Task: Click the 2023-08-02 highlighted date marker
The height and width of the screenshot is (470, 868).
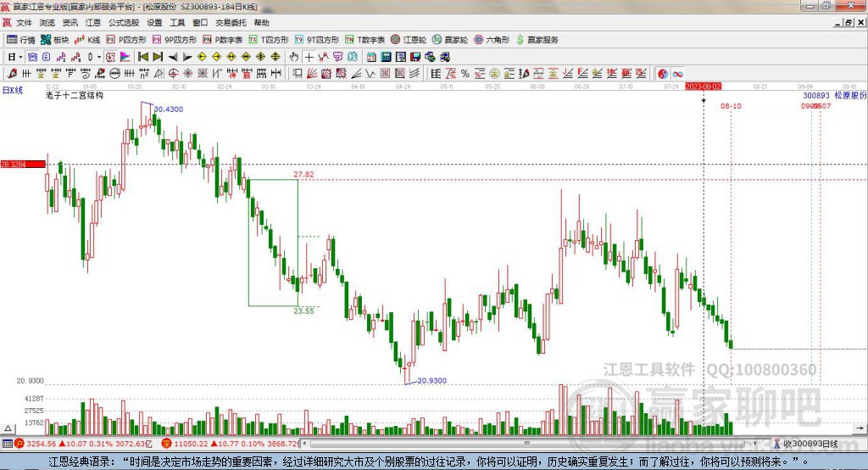Action: pyautogui.click(x=703, y=87)
